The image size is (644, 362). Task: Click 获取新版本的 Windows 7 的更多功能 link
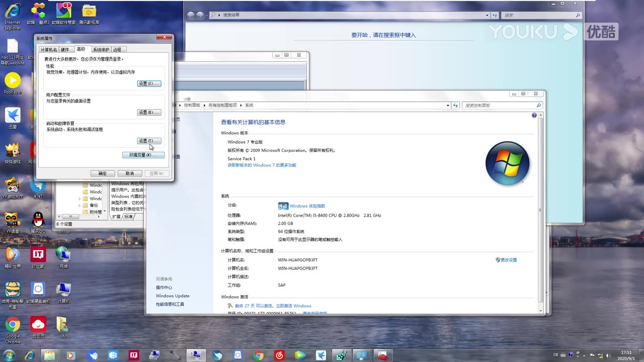click(262, 165)
